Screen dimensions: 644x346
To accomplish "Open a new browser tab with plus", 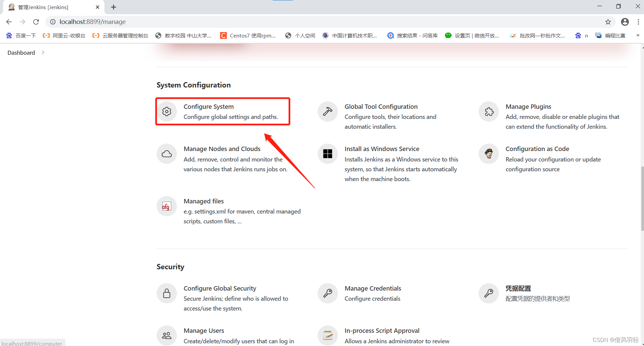I will (113, 7).
